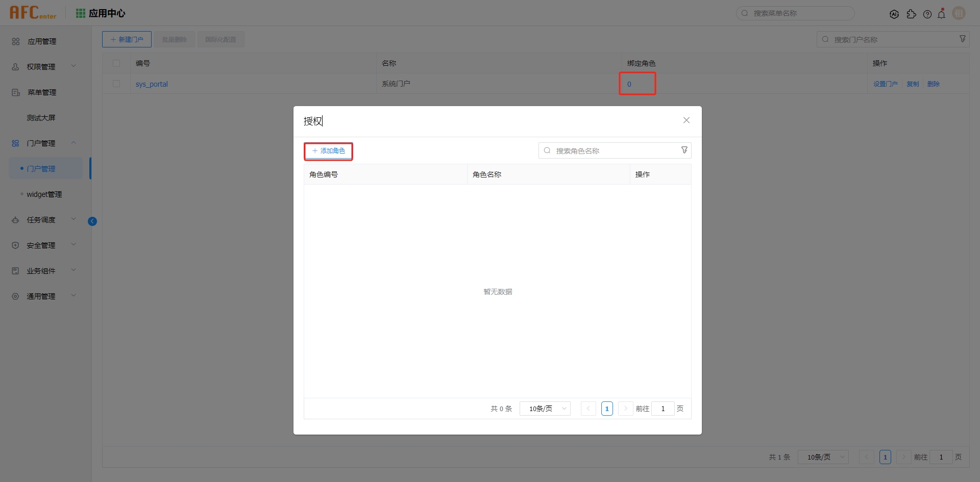
Task: Click the plugin puzzle-piece icon at top right
Action: pyautogui.click(x=912, y=14)
